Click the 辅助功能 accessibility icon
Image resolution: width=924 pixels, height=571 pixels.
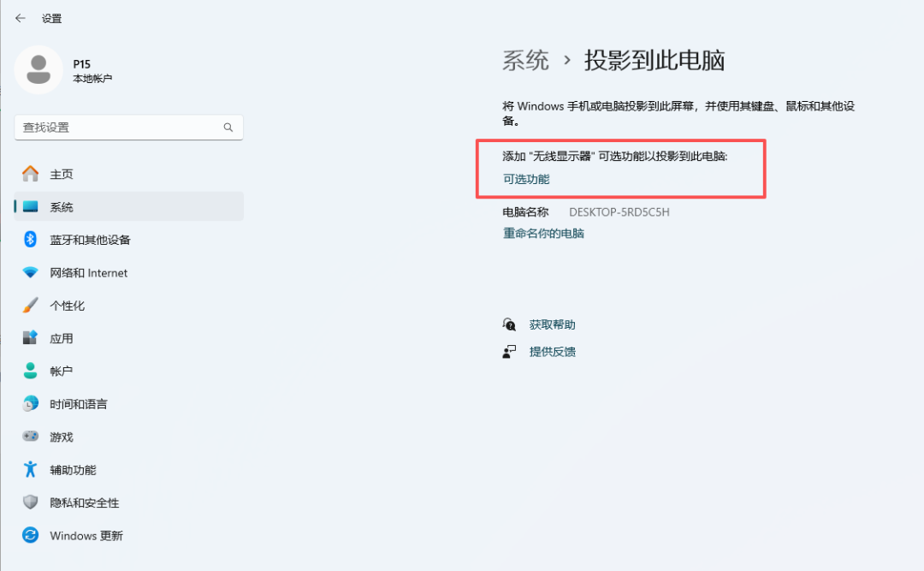pyautogui.click(x=30, y=469)
